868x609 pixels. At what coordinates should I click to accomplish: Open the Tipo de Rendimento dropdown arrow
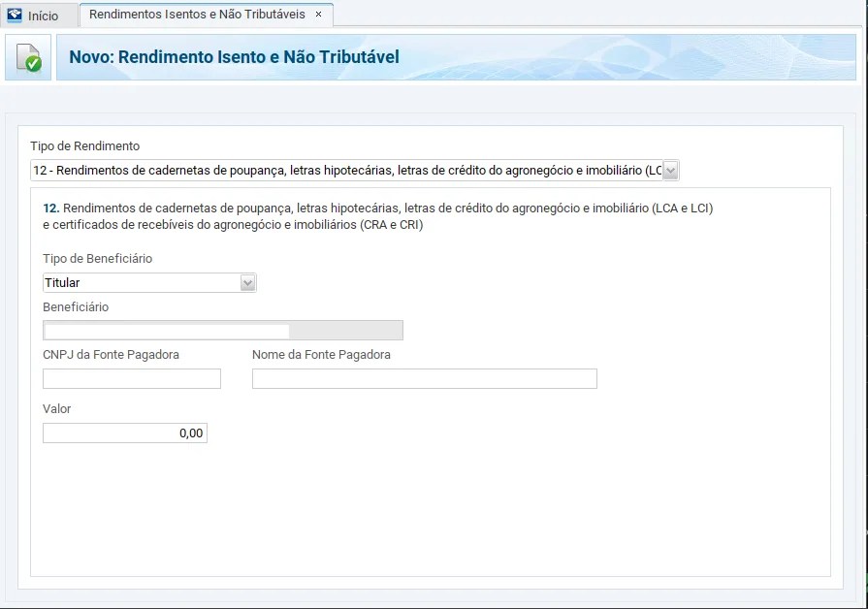pyautogui.click(x=668, y=170)
